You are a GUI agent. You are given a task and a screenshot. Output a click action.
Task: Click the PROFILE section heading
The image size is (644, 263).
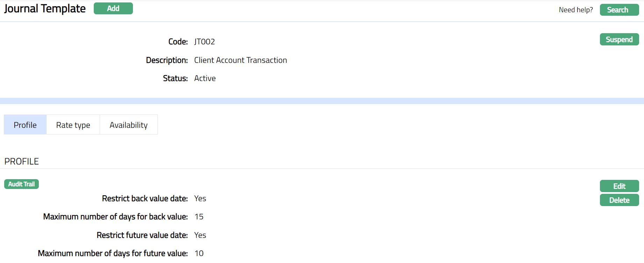[22, 161]
